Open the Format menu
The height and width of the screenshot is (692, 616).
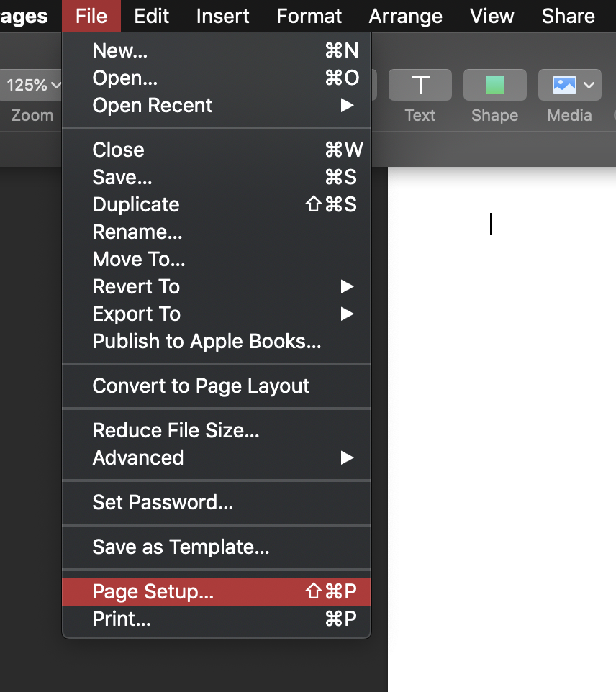(x=309, y=16)
